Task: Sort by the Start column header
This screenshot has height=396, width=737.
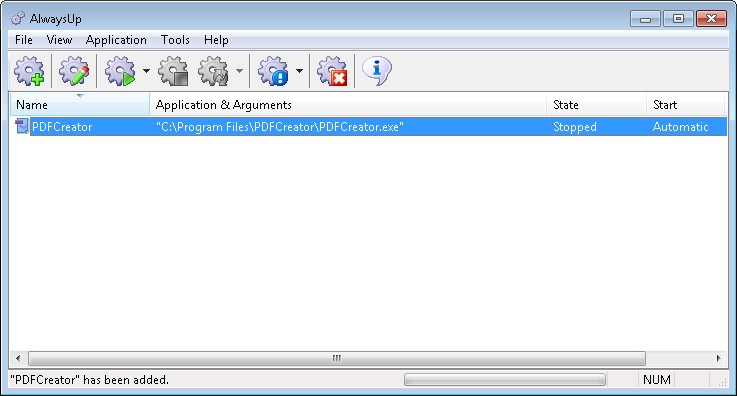Action: (x=686, y=104)
